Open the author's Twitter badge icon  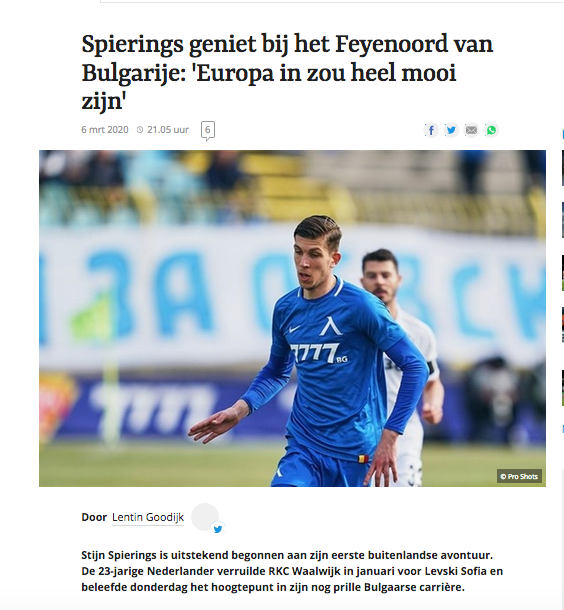tap(218, 529)
